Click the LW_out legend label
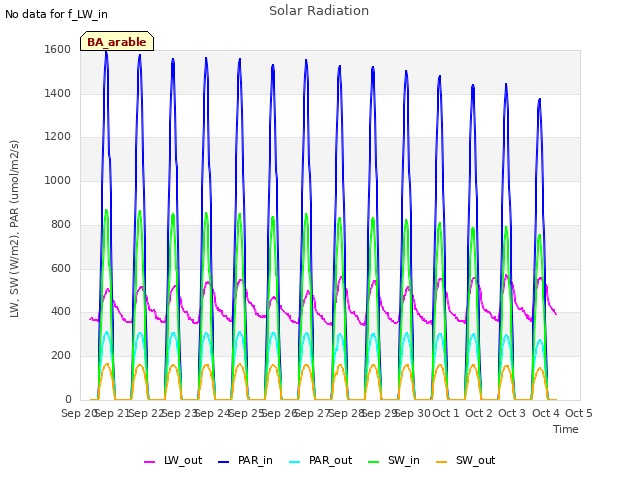Image resolution: width=640 pixels, height=480 pixels. 183,461
